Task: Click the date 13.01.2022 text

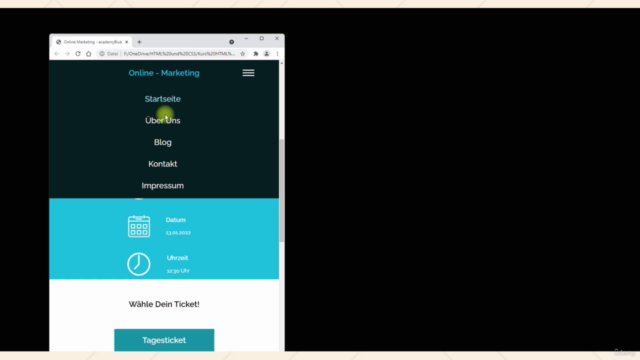Action: (x=178, y=233)
